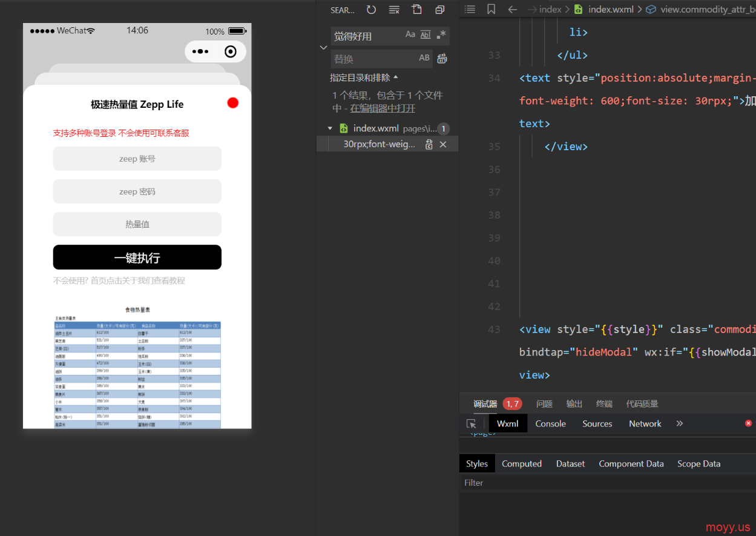Collapse all search results icon
Viewport: 756px width, 536px height.
[x=440, y=10]
